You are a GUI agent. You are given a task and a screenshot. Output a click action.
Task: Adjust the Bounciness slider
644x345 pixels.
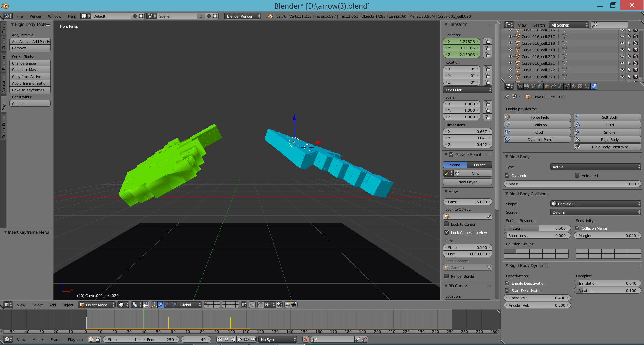[537, 235]
